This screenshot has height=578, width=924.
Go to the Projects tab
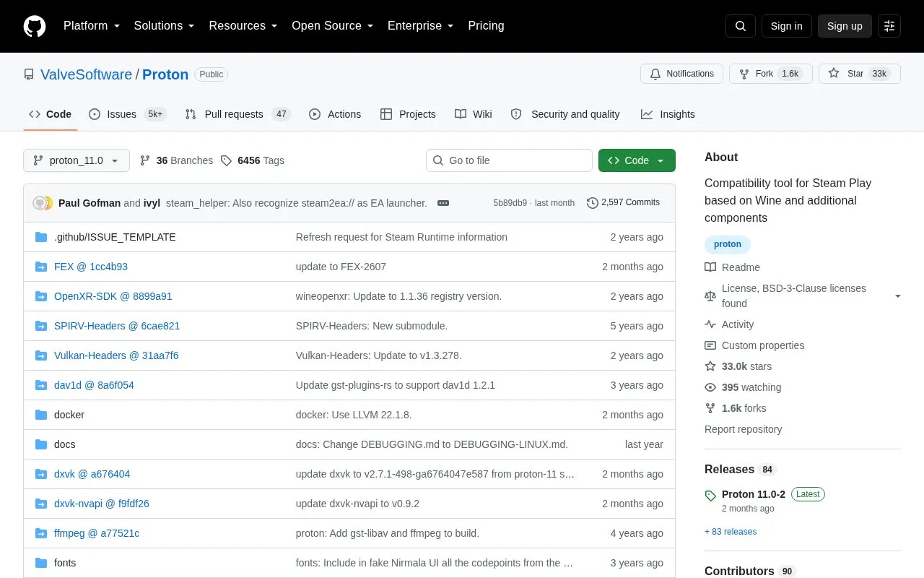[x=408, y=114]
